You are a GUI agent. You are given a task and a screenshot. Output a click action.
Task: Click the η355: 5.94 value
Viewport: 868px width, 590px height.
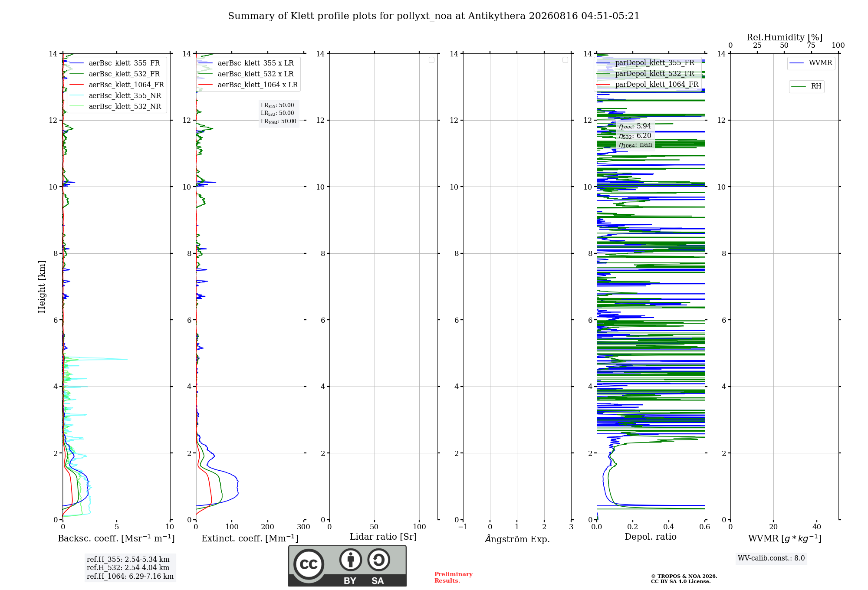point(635,126)
